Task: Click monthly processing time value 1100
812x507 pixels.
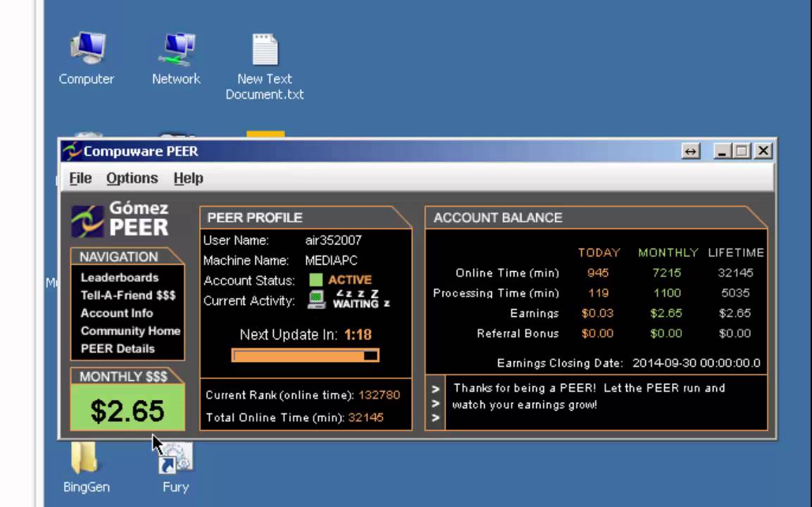Action: [667, 293]
